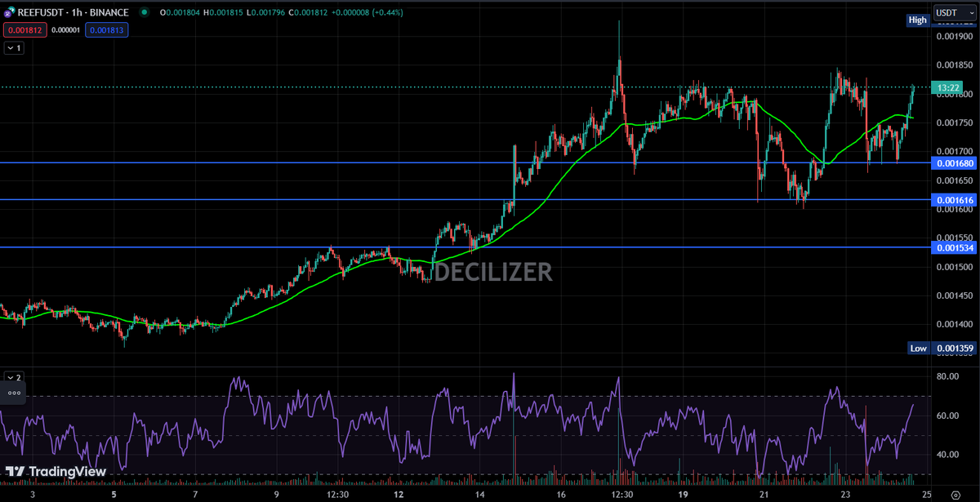
Task: Expand indicator legend labeled 1
Action: (x=14, y=48)
